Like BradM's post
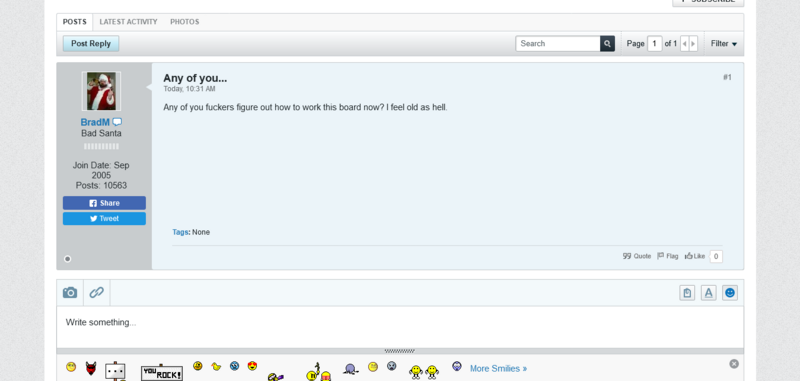This screenshot has width=800, height=381. click(694, 256)
